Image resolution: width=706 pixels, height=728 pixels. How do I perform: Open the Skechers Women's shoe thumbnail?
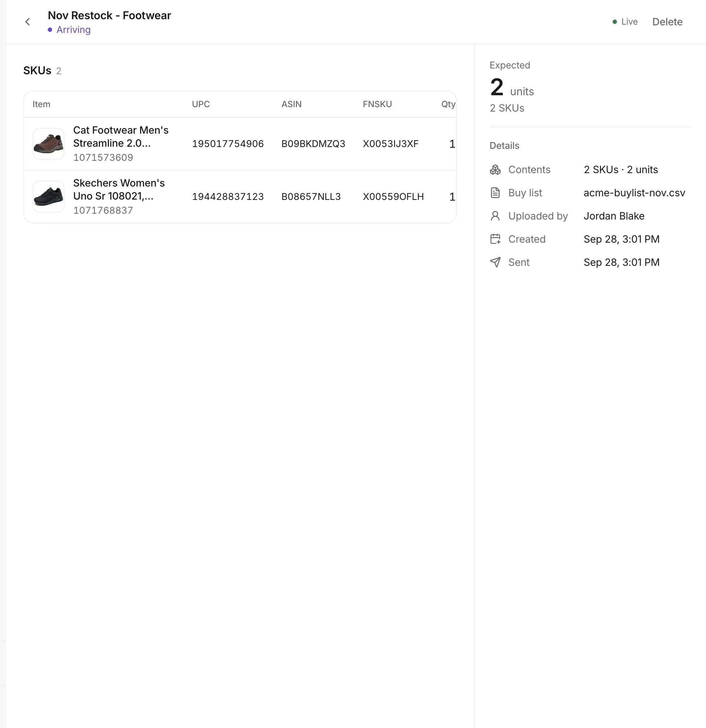coord(49,196)
